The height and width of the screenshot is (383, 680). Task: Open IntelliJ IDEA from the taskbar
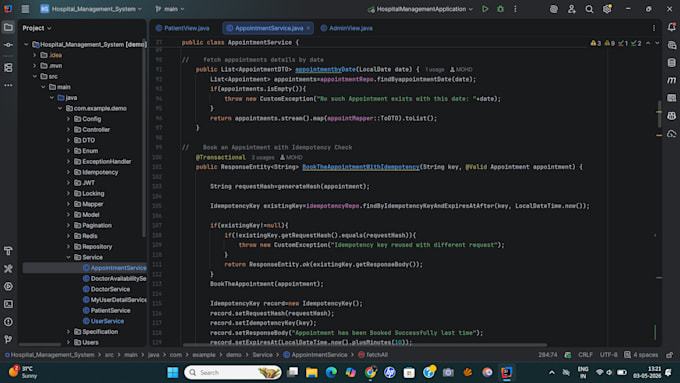tap(507, 372)
